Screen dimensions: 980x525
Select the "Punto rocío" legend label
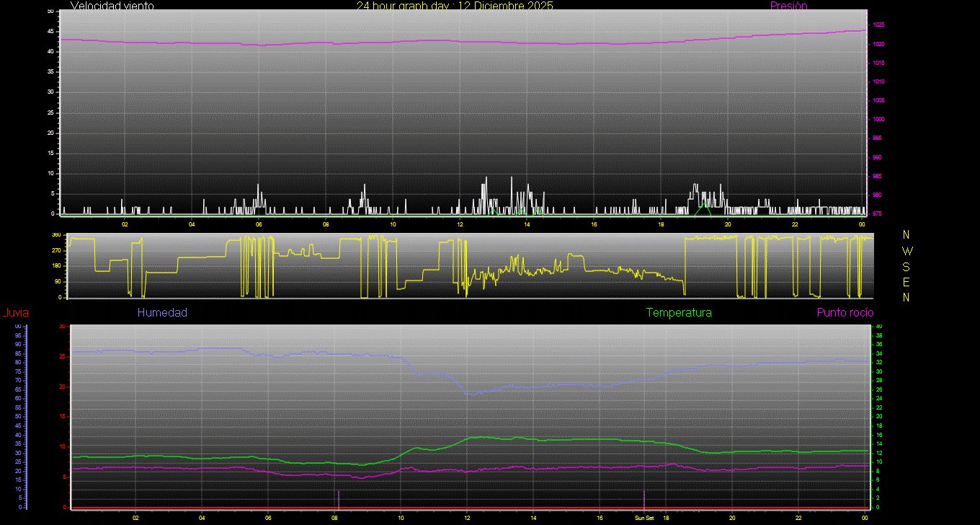[x=845, y=313]
